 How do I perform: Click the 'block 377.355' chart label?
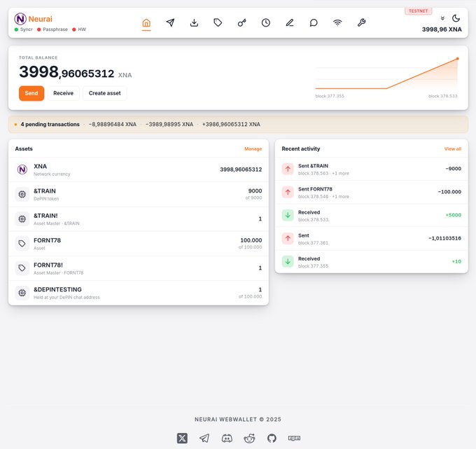pos(330,96)
